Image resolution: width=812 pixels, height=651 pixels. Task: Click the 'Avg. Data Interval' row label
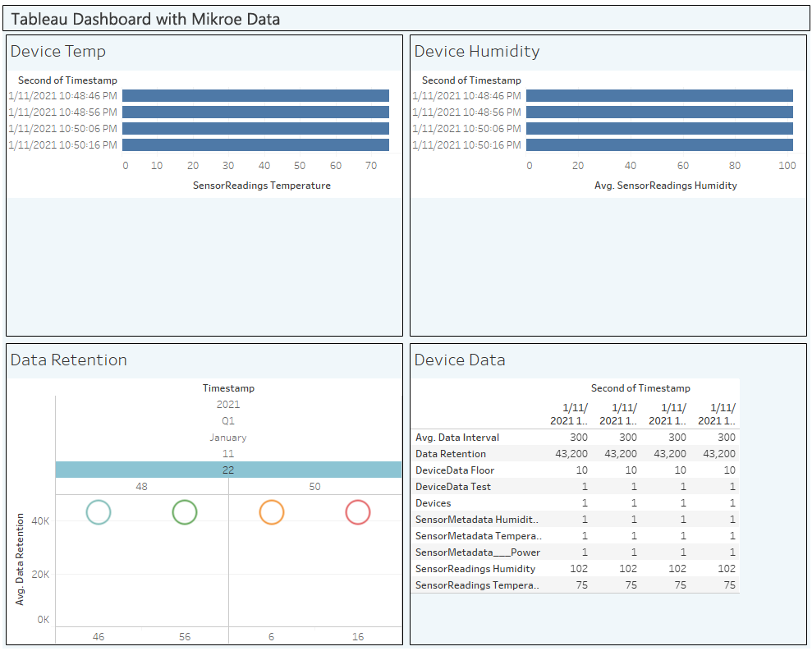pos(457,438)
